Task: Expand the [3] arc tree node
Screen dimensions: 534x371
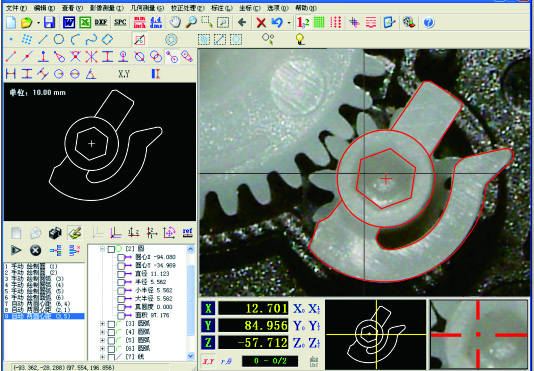Action: (x=102, y=324)
